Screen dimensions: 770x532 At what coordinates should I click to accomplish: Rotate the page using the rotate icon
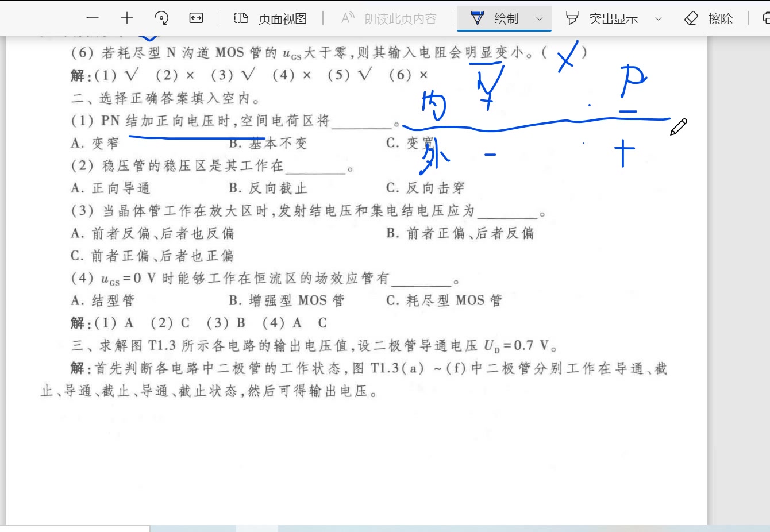coord(161,18)
